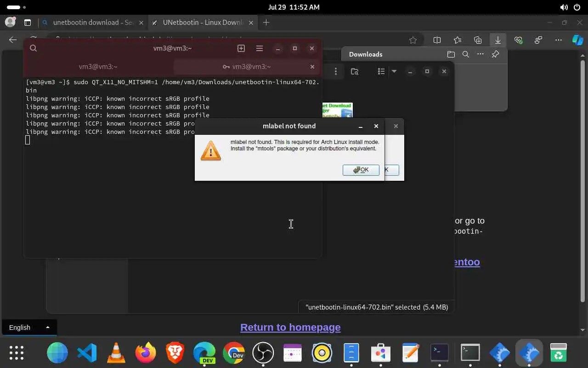Viewport: 588px width, 368px height.
Task: Launch Firefox from the dock
Action: (x=146, y=353)
